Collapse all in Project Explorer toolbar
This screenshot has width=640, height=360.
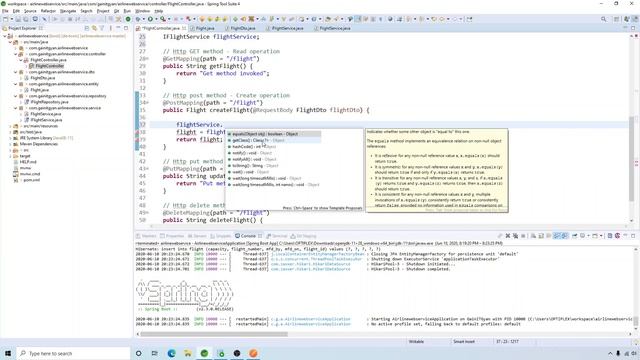pos(87,28)
